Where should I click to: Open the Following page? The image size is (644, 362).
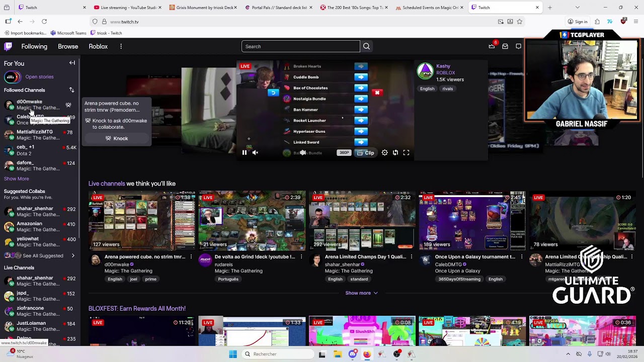pyautogui.click(x=34, y=46)
